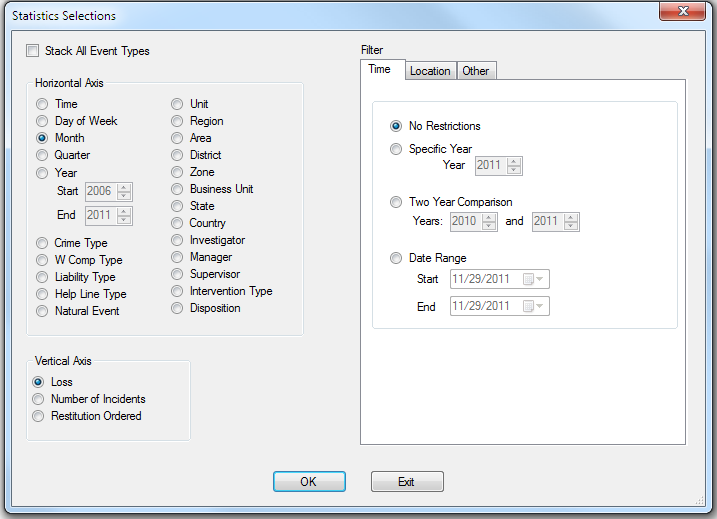Image resolution: width=717 pixels, height=519 pixels.
Task: Select Day of Week radio option
Action: [42, 121]
